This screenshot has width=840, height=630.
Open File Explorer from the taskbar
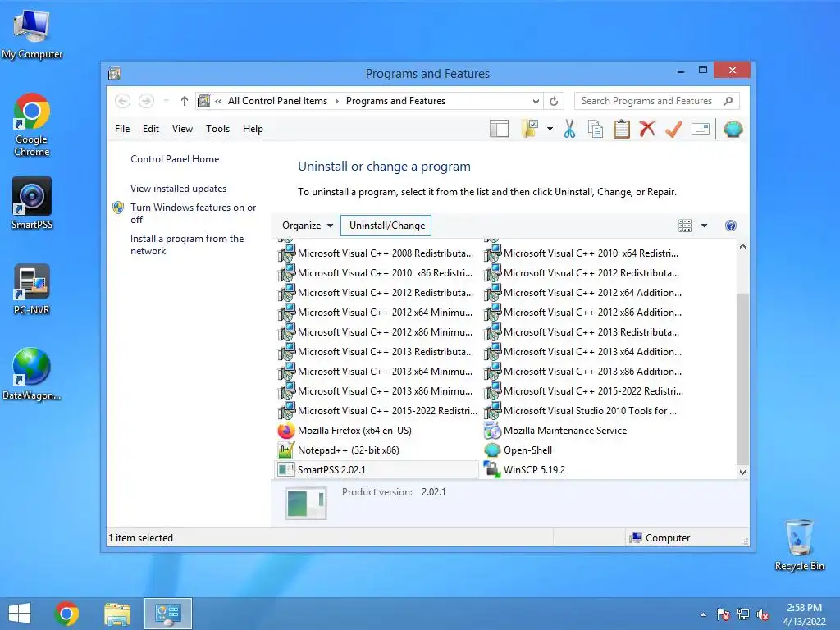pos(116,614)
